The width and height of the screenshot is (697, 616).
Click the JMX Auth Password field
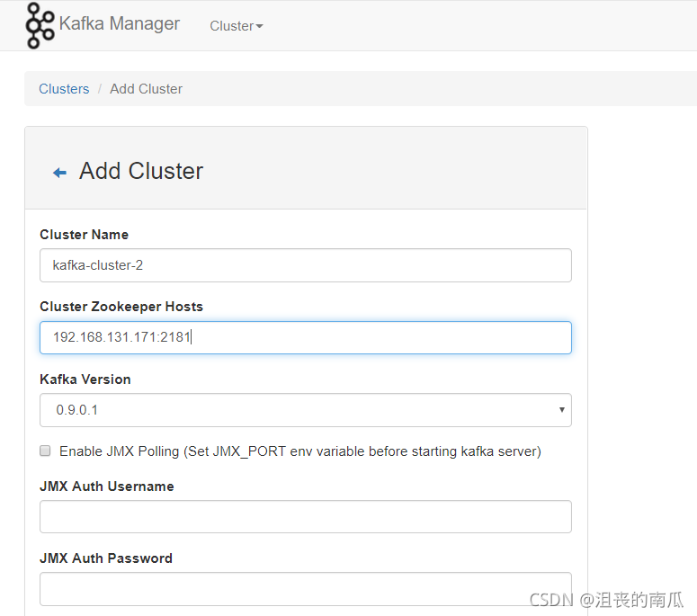(x=306, y=589)
